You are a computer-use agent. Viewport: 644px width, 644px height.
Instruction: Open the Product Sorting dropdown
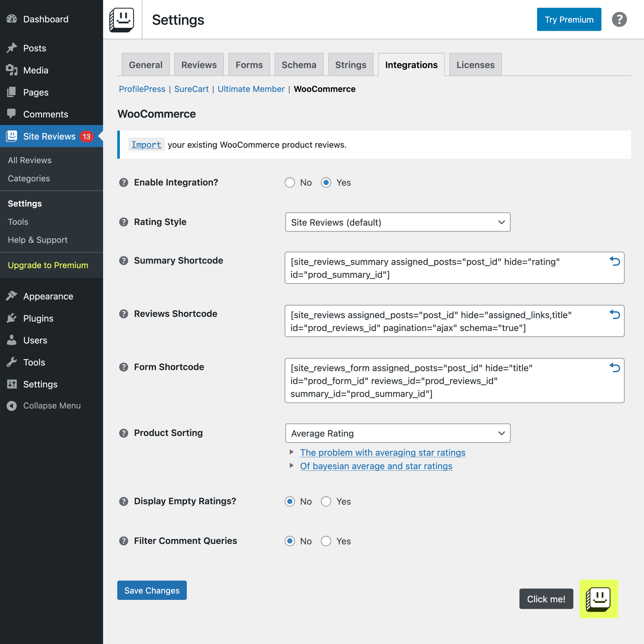click(x=398, y=433)
